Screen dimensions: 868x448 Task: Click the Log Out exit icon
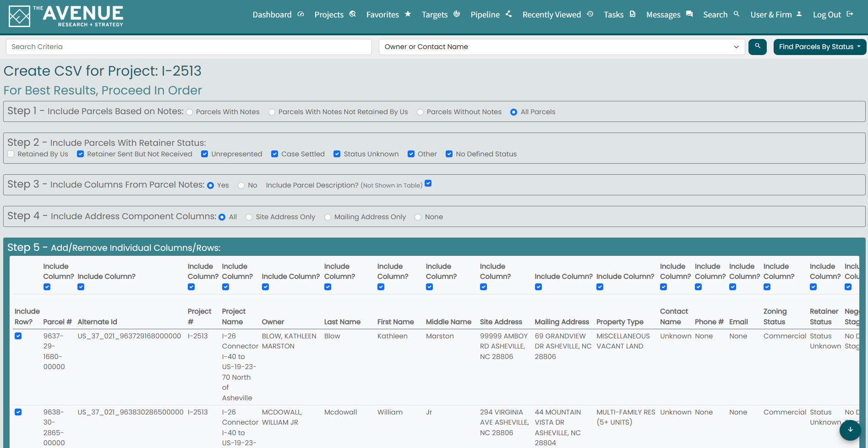[x=850, y=14]
